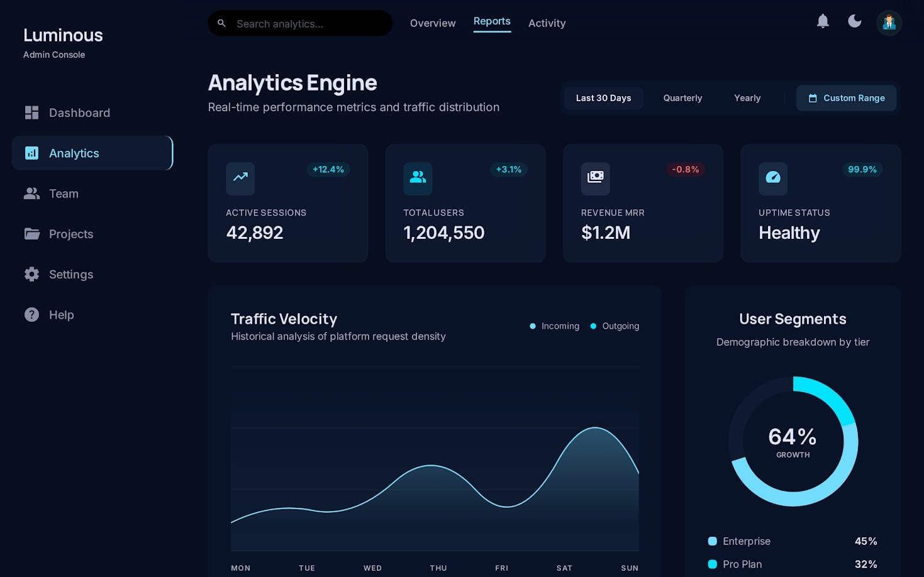Click the Traffic Velocity heading
The width and height of the screenshot is (924, 577).
284,319
